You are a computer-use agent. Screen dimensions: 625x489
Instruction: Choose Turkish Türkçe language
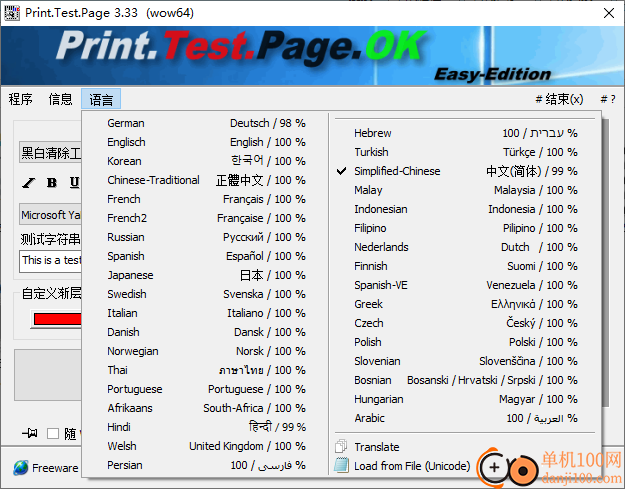(x=465, y=152)
